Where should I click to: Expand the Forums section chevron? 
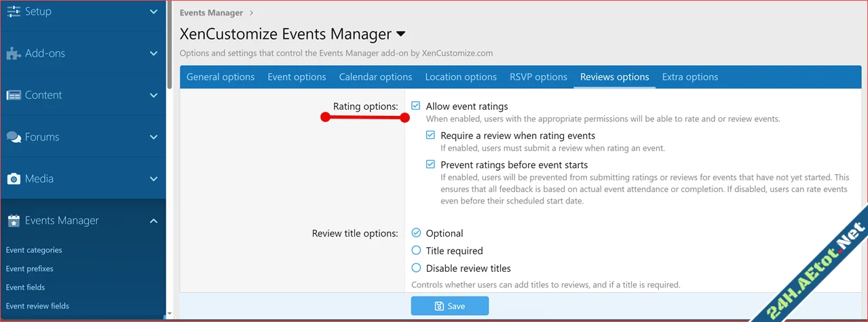(x=154, y=138)
